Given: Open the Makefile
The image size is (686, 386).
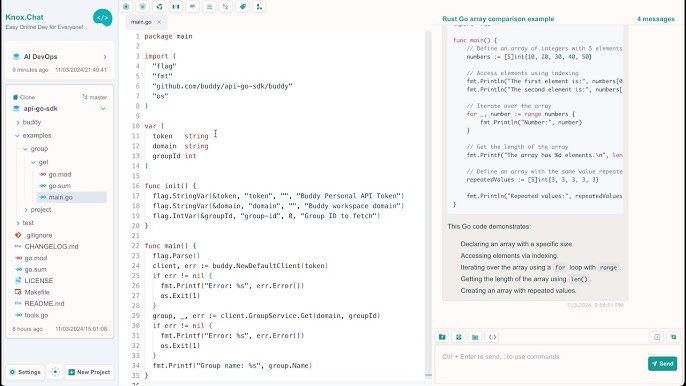Looking at the screenshot, I should (x=32, y=292).
